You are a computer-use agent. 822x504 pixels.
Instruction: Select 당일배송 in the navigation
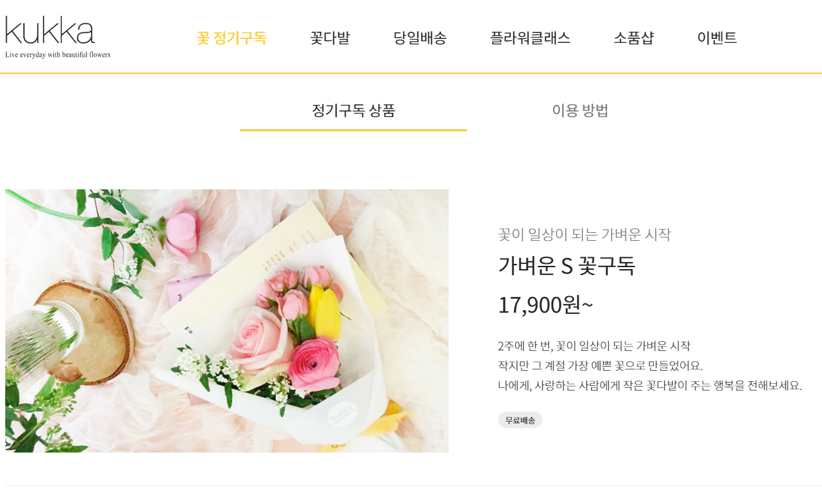[x=420, y=38]
